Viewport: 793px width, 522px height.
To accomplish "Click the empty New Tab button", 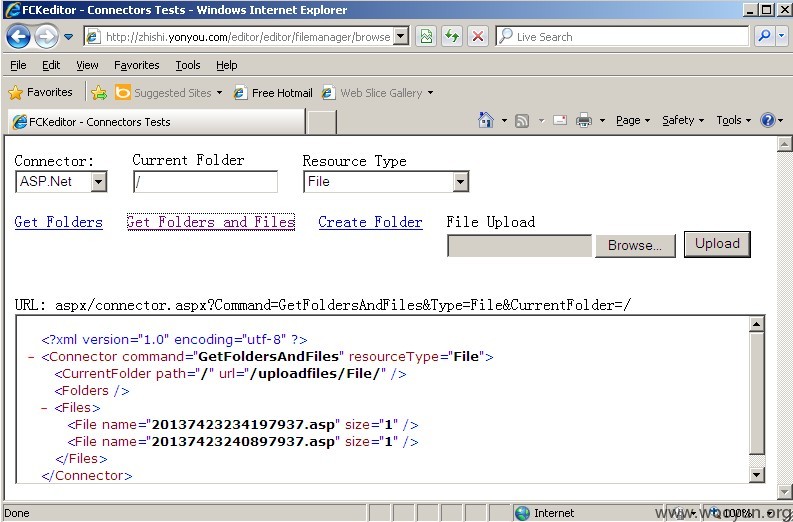I will 322,122.
